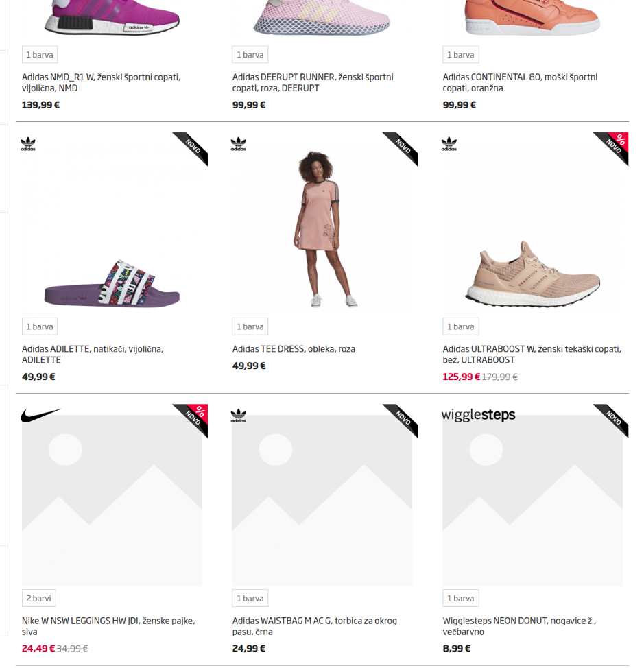Click "2 barvi" badge on Nike leggings

pyautogui.click(x=39, y=598)
